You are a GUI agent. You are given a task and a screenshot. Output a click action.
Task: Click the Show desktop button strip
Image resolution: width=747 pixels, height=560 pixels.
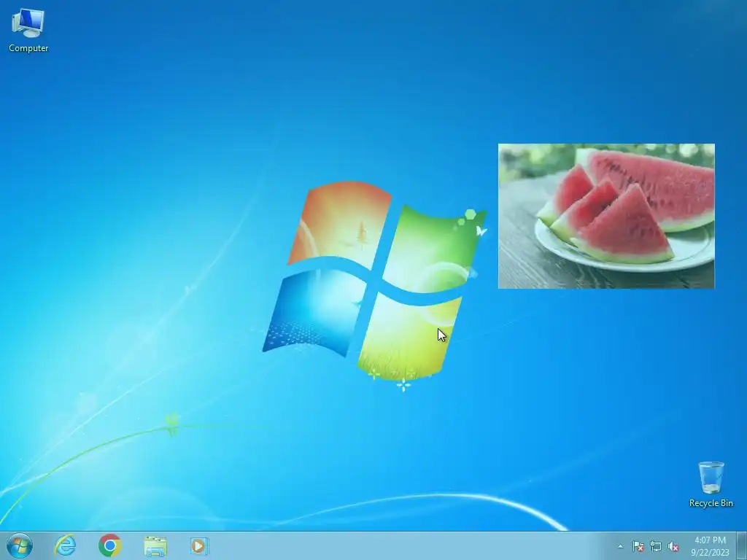point(742,545)
